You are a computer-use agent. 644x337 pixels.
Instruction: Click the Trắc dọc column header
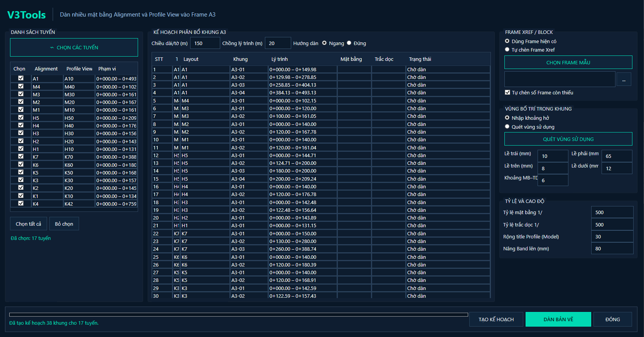click(384, 59)
